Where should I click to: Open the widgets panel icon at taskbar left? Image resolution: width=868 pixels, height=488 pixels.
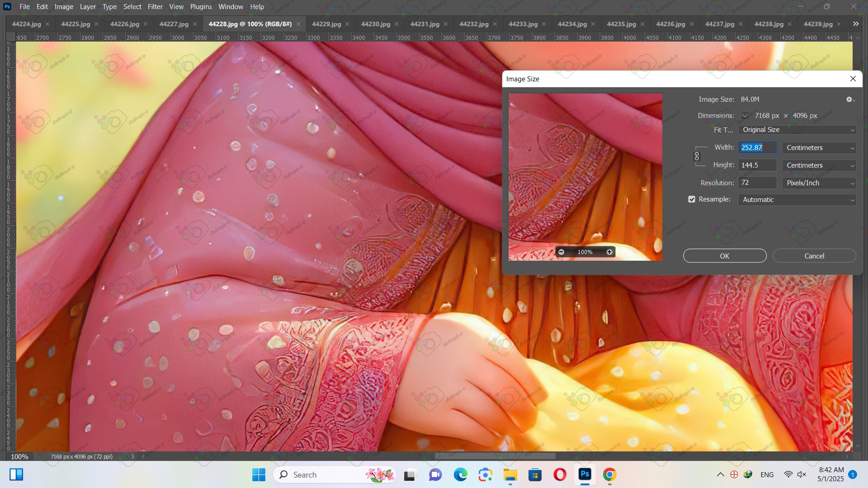16,474
